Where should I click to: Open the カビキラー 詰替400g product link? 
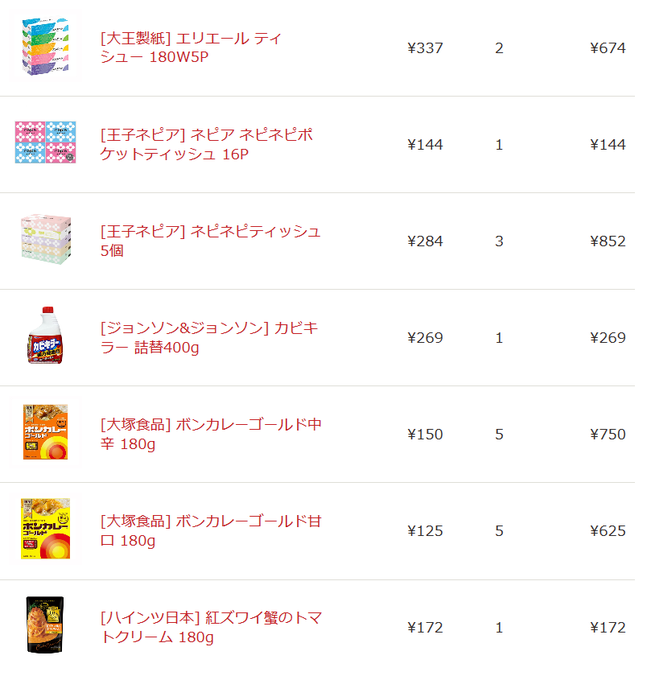(x=209, y=337)
